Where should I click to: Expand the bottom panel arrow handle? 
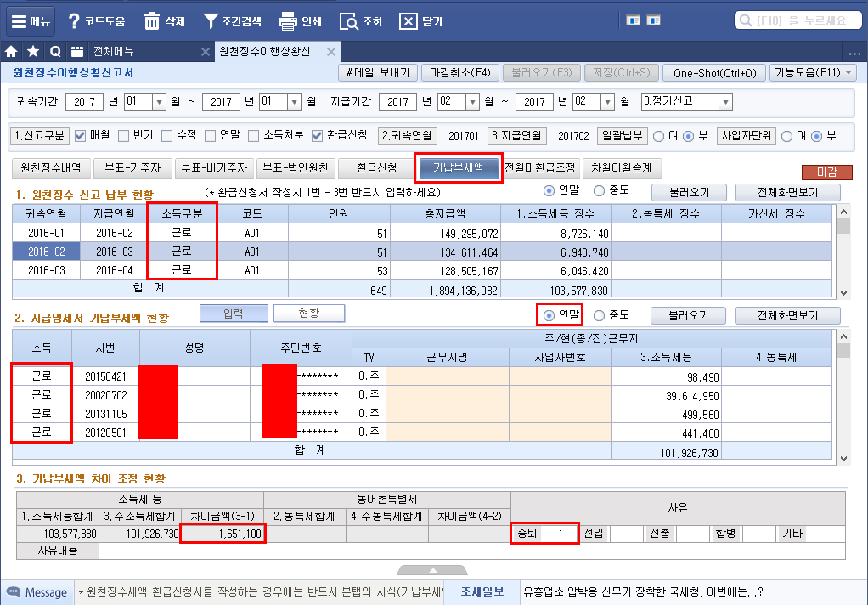coord(433,570)
